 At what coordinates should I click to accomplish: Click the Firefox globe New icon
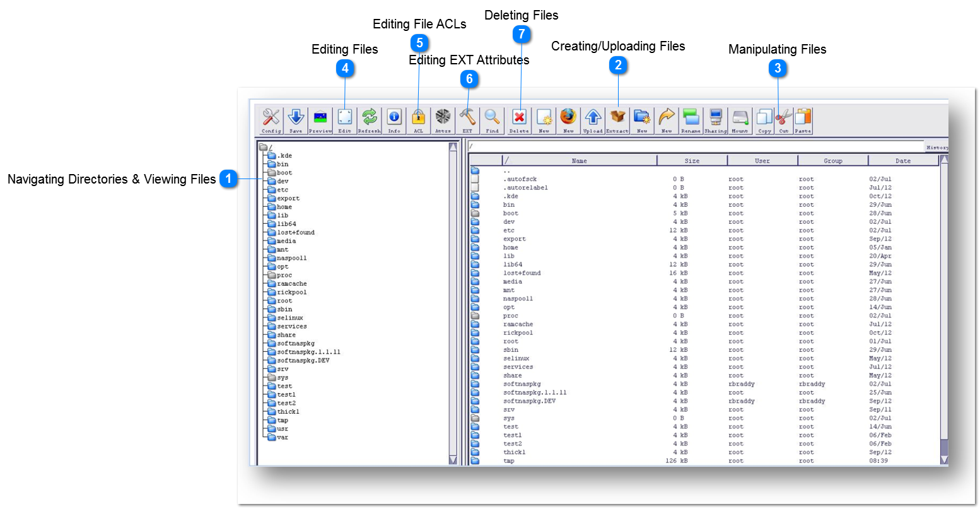(568, 120)
